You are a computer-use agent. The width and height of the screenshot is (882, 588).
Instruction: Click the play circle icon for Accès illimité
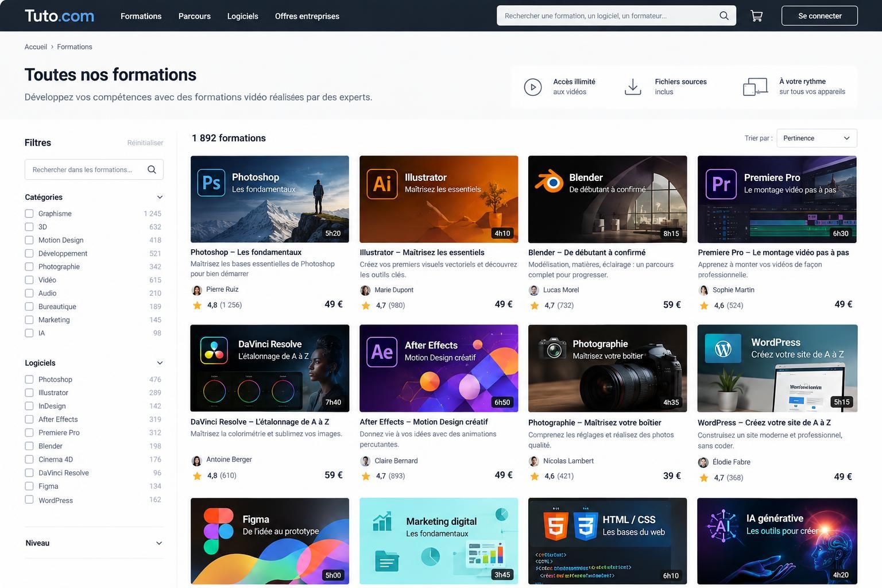point(533,87)
